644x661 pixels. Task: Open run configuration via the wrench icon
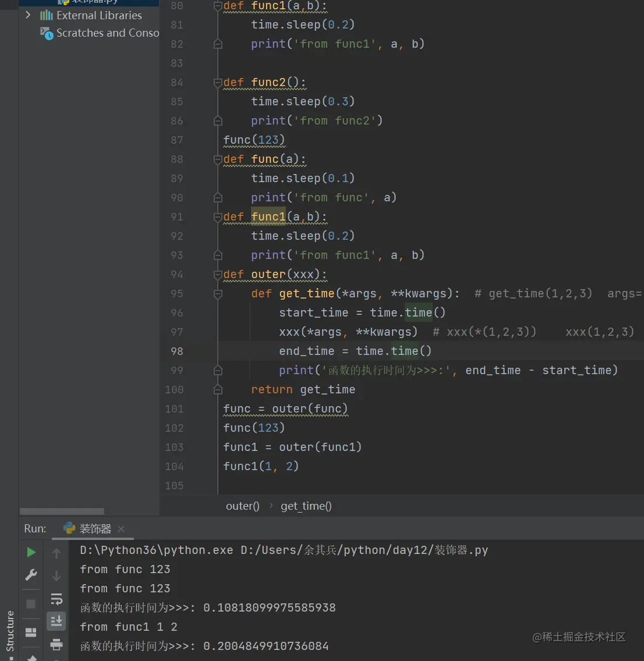[31, 575]
